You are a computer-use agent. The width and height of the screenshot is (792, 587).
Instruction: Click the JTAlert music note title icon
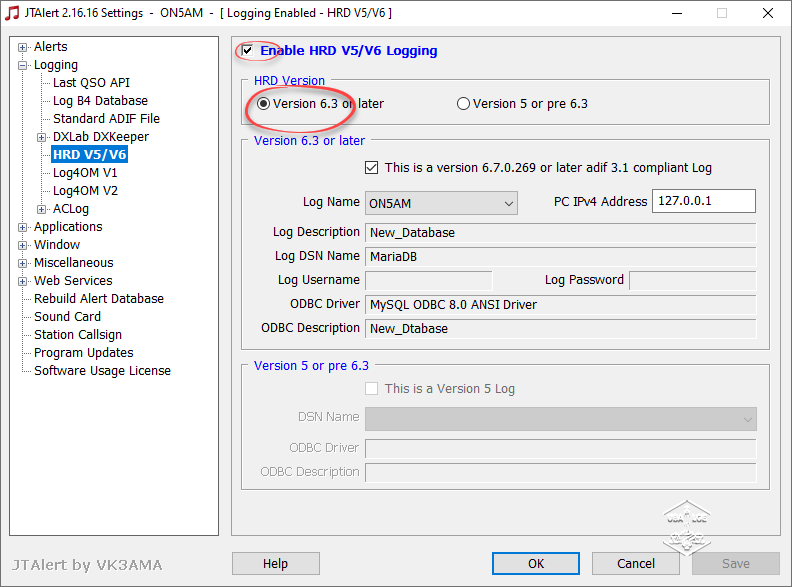(x=12, y=13)
